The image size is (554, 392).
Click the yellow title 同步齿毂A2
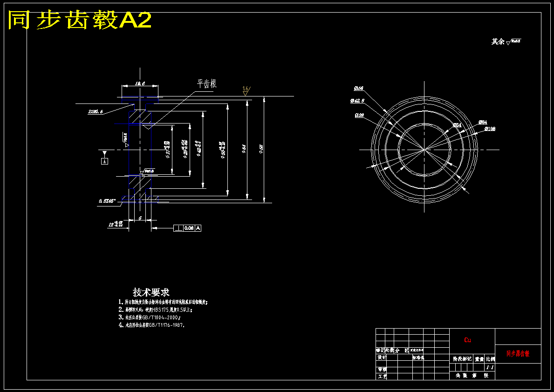coord(80,20)
